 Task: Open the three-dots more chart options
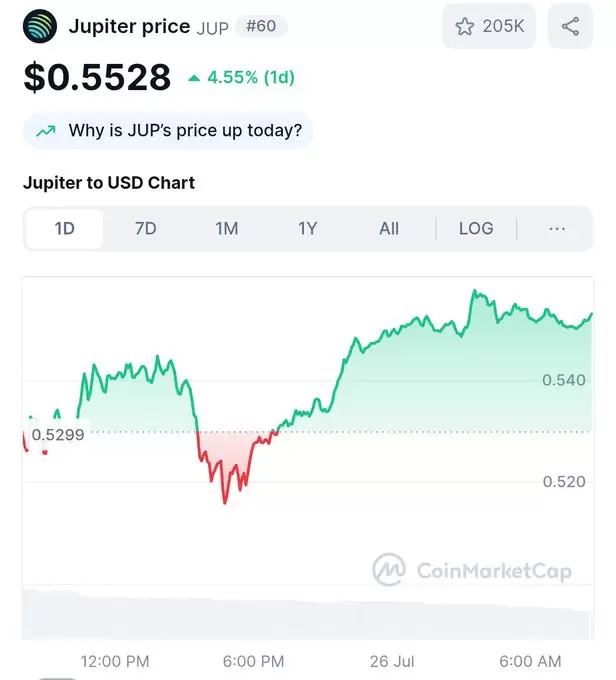pos(557,229)
